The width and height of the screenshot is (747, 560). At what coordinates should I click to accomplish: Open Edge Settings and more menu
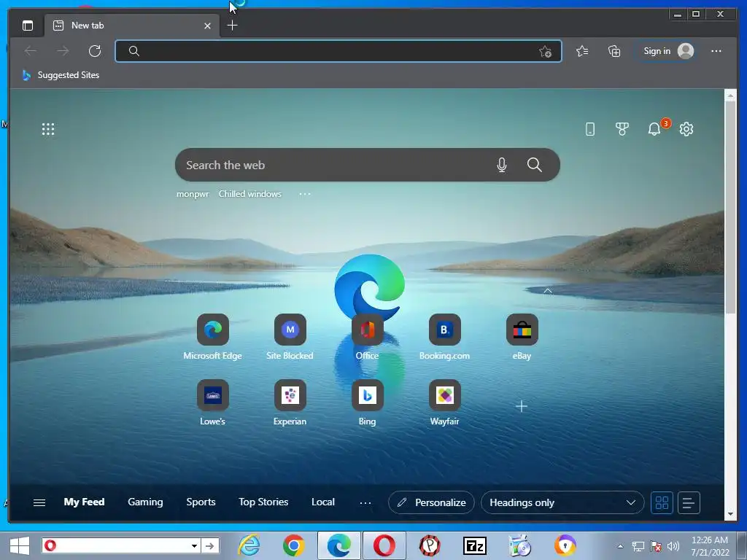[716, 51]
